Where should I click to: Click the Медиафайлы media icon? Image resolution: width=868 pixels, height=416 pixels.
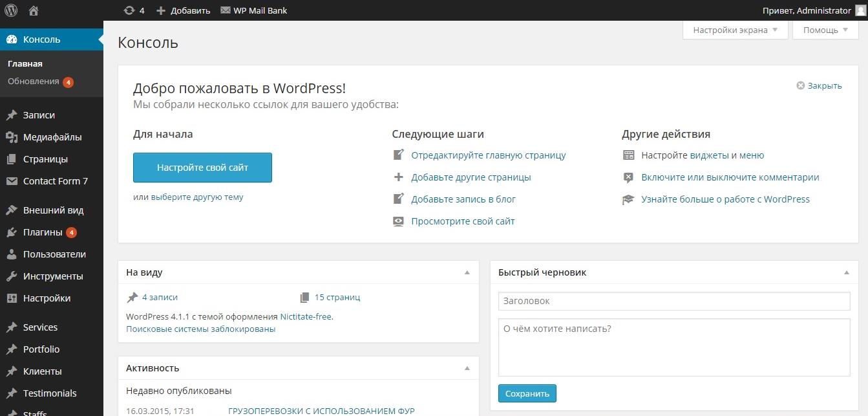pos(12,137)
